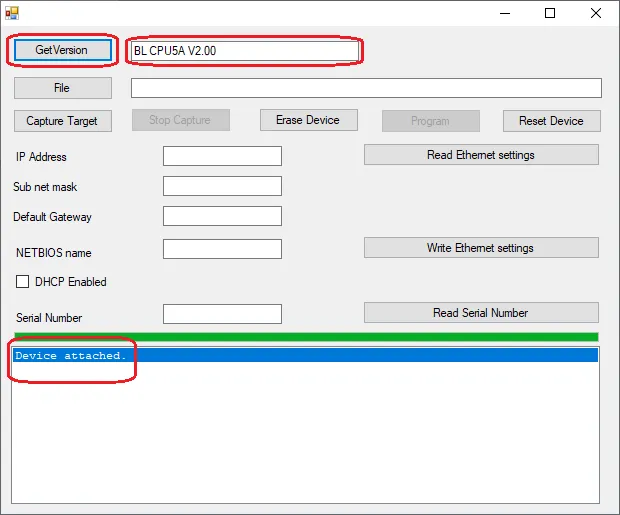Click the application icon in title bar
Image resolution: width=620 pixels, height=515 pixels.
coord(12,13)
